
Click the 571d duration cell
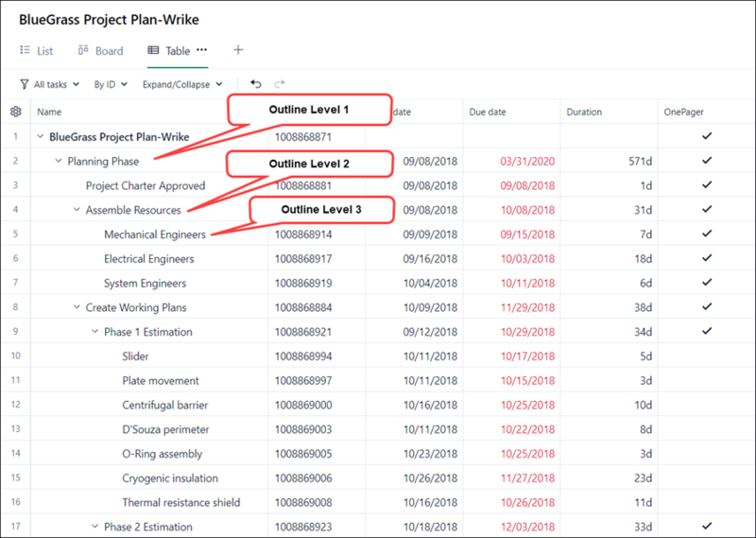(x=641, y=161)
